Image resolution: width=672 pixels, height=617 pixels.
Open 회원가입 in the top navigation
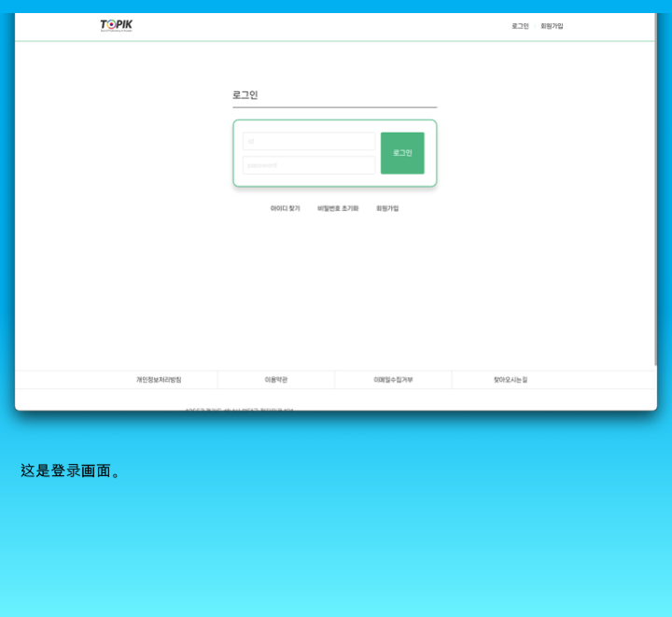(x=552, y=26)
